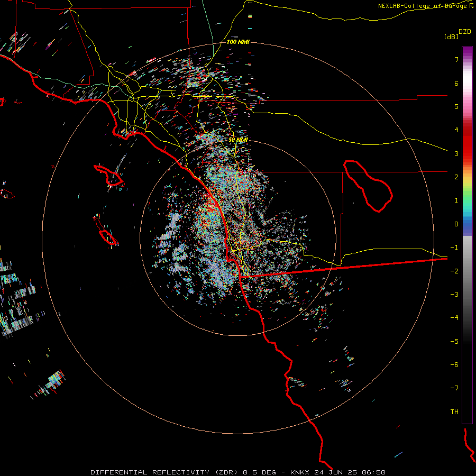This screenshot has width=476, height=476.
Task: Click the 100 NMI range ring label
Action: 238,42
